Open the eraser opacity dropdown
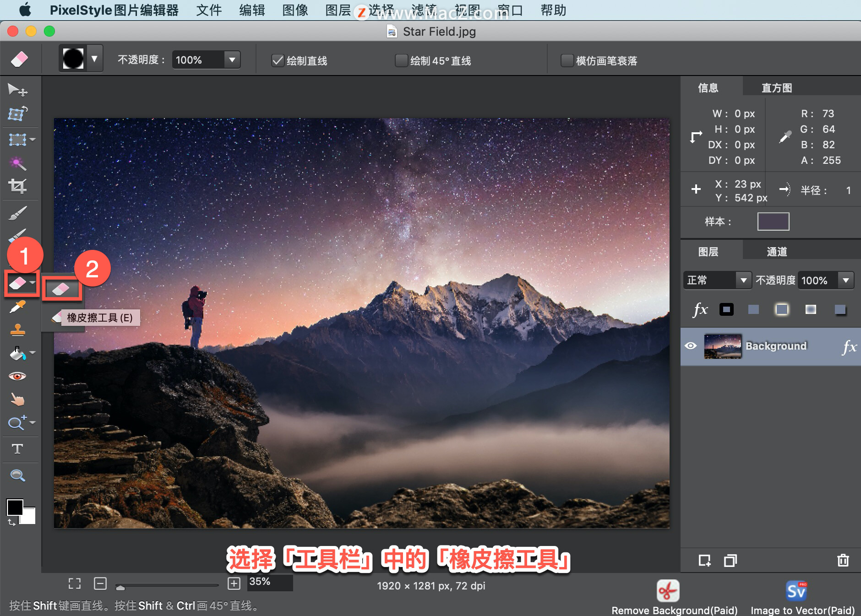This screenshot has height=616, width=861. tap(232, 60)
